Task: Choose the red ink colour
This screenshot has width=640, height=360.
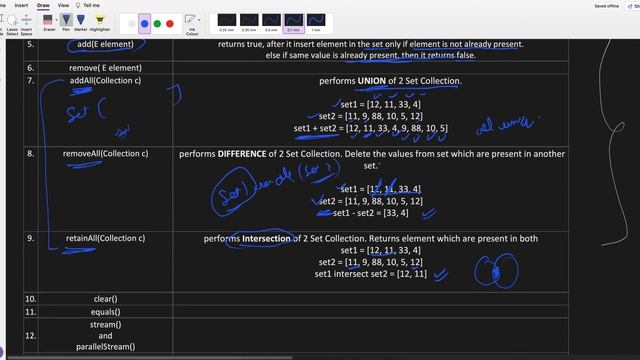Action: 170,24
